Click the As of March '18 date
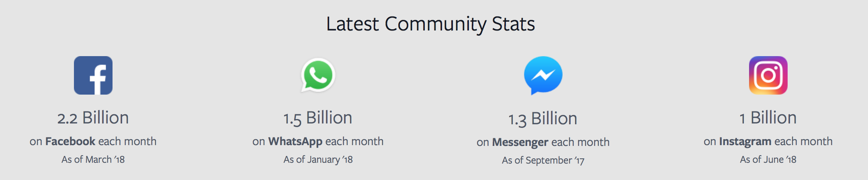Image resolution: width=868 pixels, height=180 pixels. 93,160
